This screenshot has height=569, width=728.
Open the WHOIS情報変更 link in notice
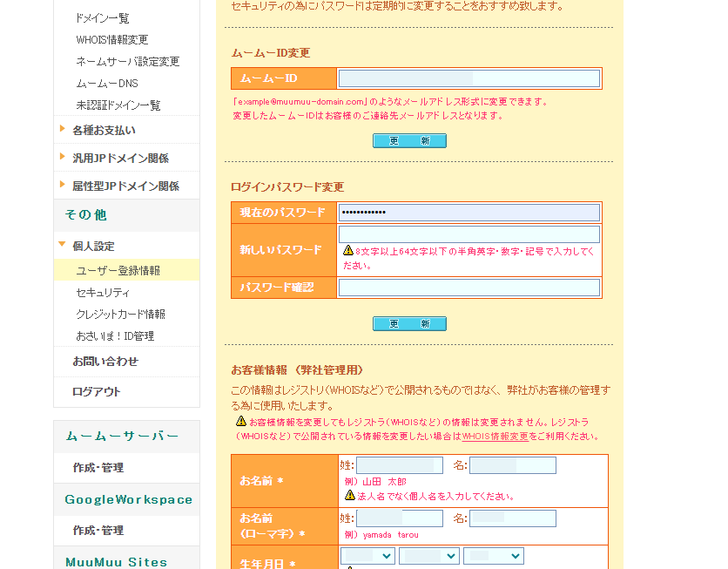pos(495,437)
